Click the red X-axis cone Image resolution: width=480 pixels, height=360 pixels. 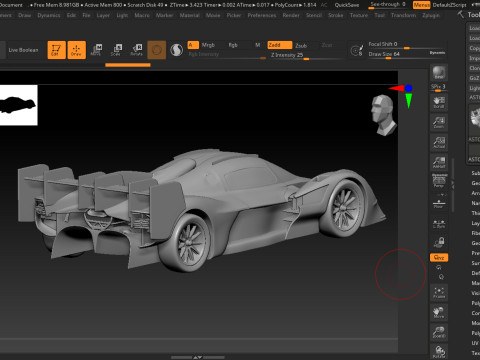coord(396,88)
